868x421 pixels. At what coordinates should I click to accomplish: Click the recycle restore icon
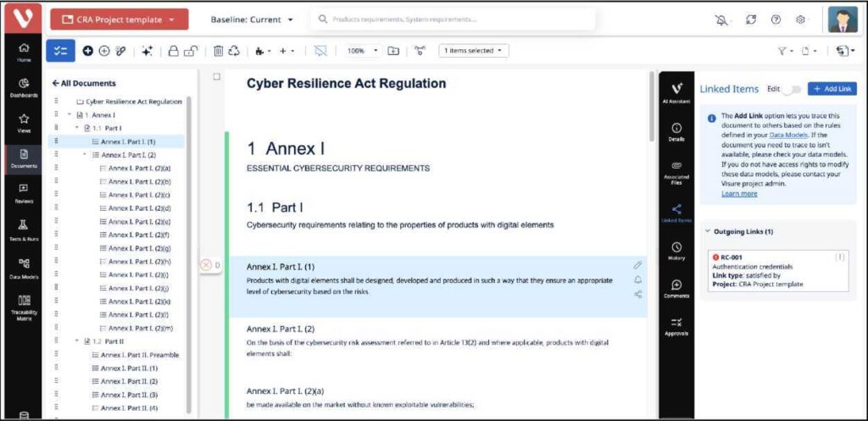tap(234, 51)
